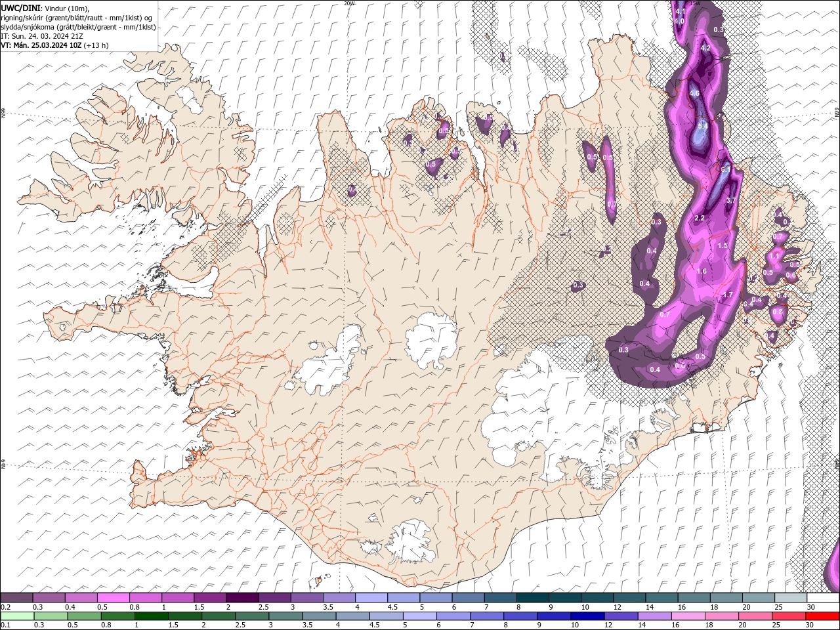Select the light lavender 4–4.5 snow swatch
840x630 pixels.
click(x=371, y=598)
